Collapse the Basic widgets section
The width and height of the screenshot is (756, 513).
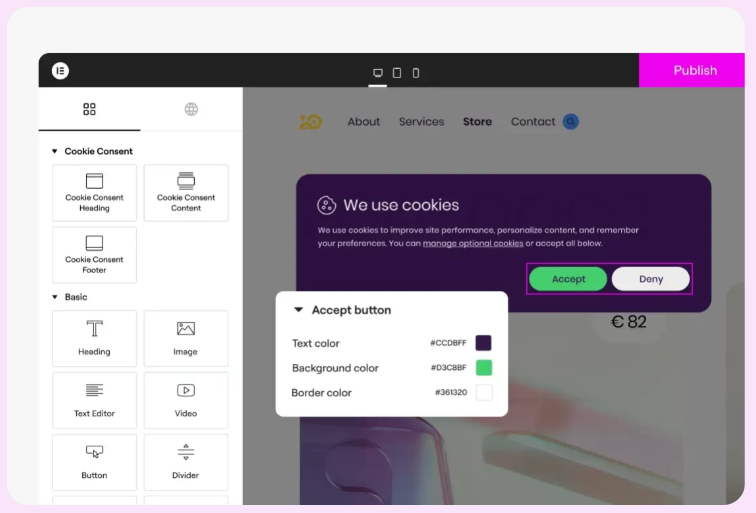(54, 297)
